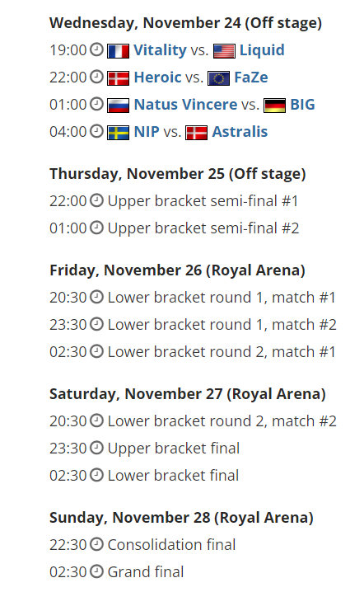This screenshot has width=364, height=592.
Task: Click the clock icon next to 19:00
Action: click(96, 49)
